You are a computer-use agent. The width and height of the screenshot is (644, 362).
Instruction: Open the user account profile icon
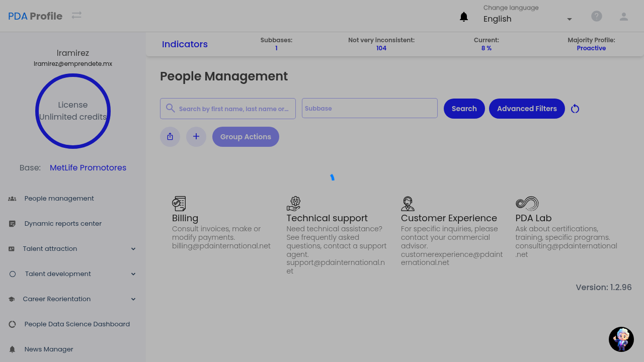tap(623, 17)
